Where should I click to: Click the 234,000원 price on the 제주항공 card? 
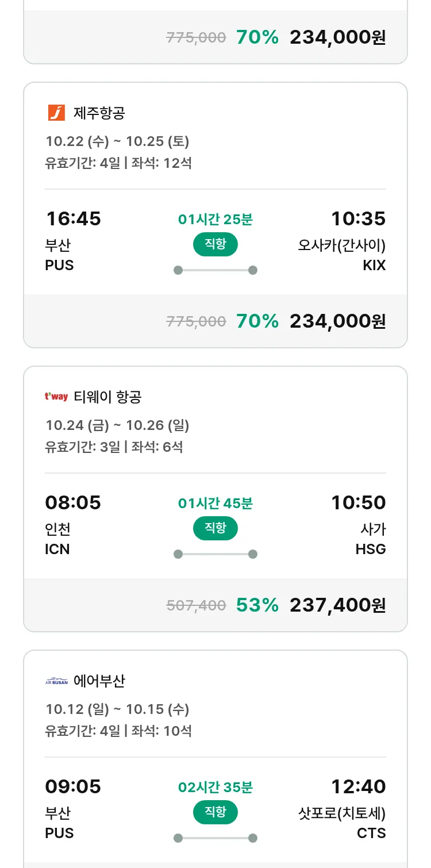(337, 321)
